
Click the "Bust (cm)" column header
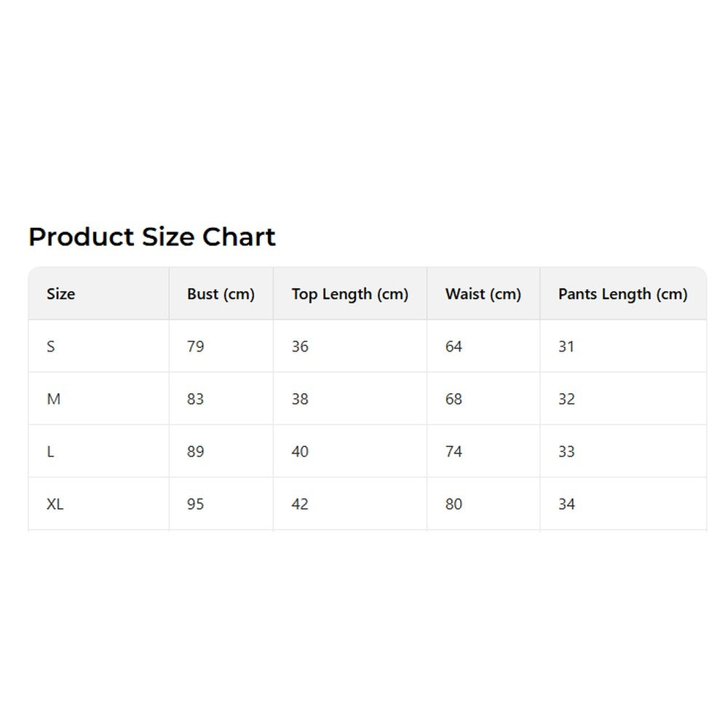point(221,294)
